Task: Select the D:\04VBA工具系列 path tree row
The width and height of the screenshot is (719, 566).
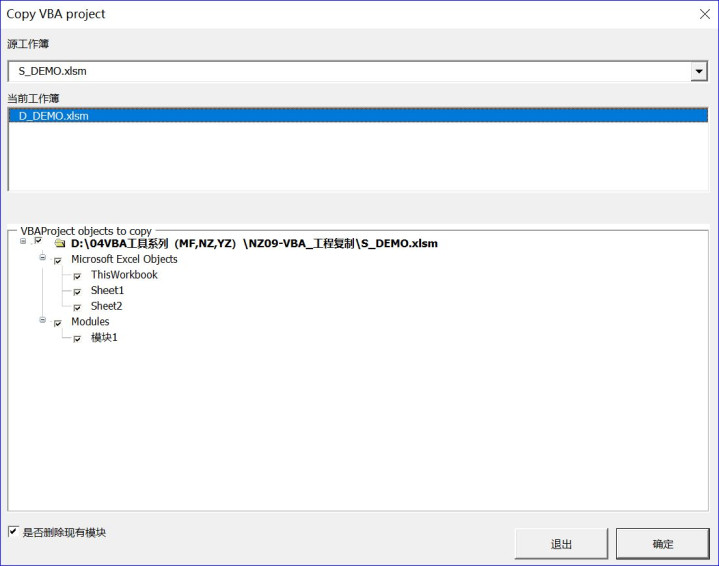Action: click(x=254, y=244)
